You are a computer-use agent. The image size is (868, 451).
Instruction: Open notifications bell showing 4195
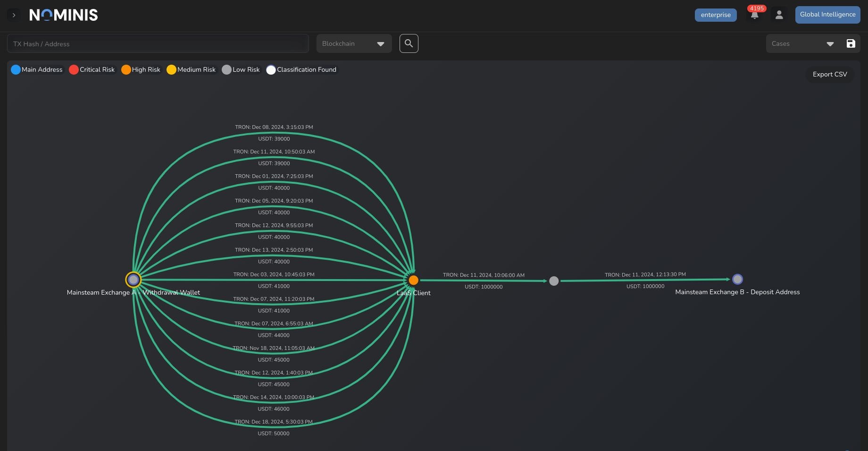pos(755,15)
